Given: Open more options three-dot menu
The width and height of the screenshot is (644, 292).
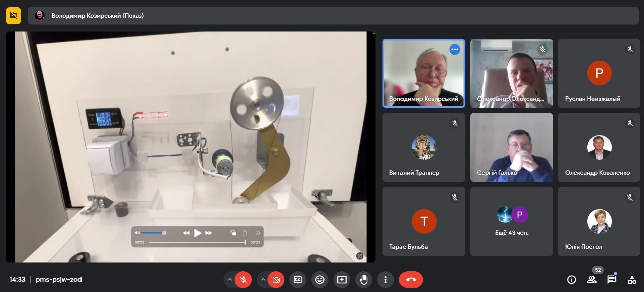Looking at the screenshot, I should point(385,279).
